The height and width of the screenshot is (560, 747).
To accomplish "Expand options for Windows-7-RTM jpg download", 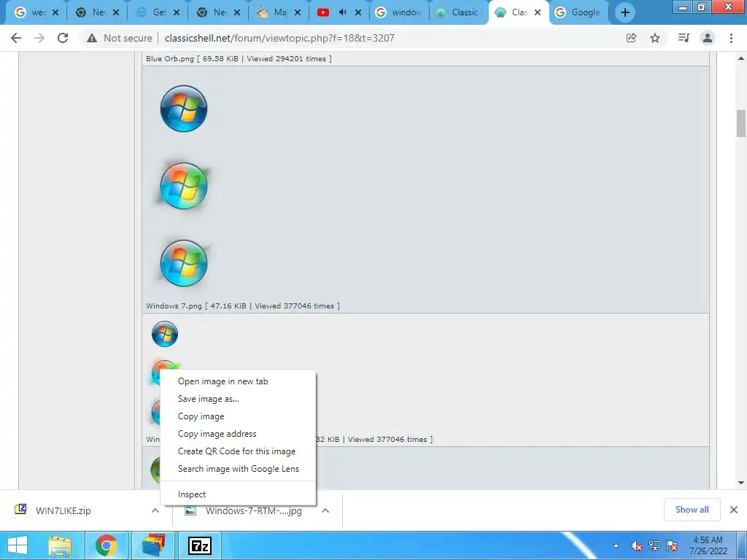I will click(x=325, y=510).
